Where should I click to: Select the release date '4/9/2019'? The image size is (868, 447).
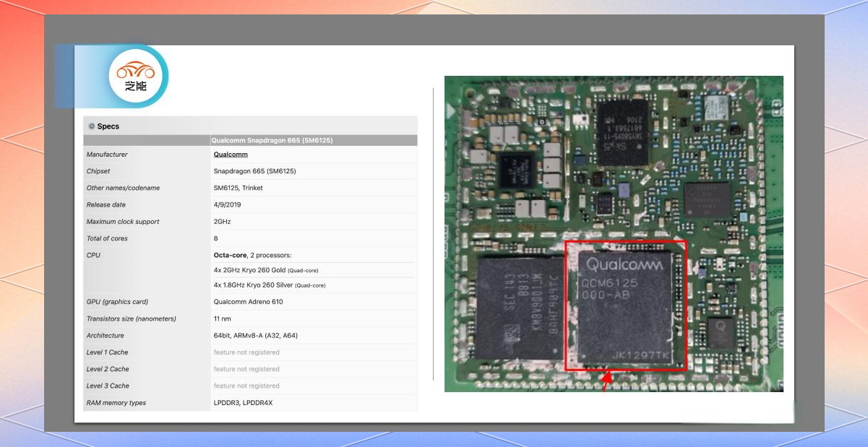click(x=227, y=205)
